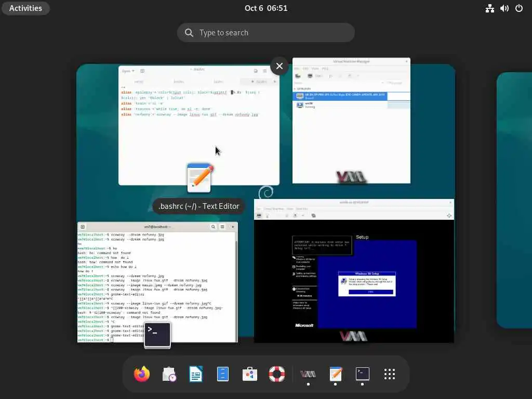Open the network status icon in the top bar
The width and height of the screenshot is (532, 399).
[x=489, y=8]
